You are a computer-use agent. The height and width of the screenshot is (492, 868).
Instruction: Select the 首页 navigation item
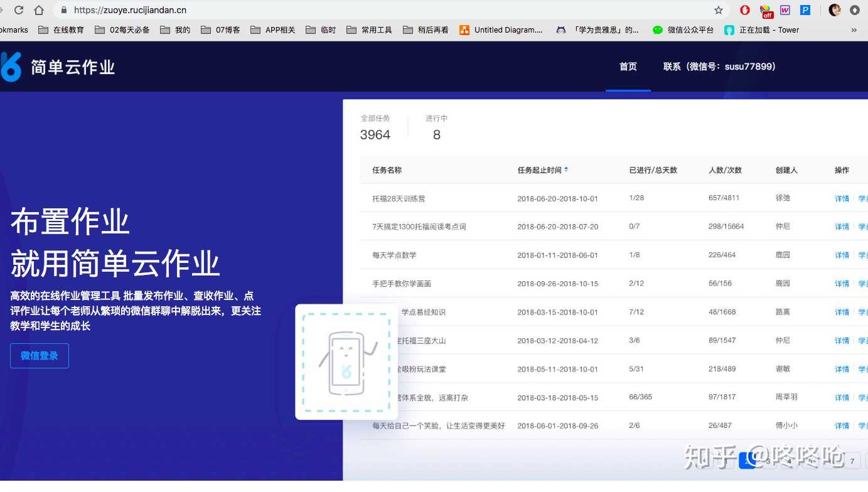click(x=628, y=67)
